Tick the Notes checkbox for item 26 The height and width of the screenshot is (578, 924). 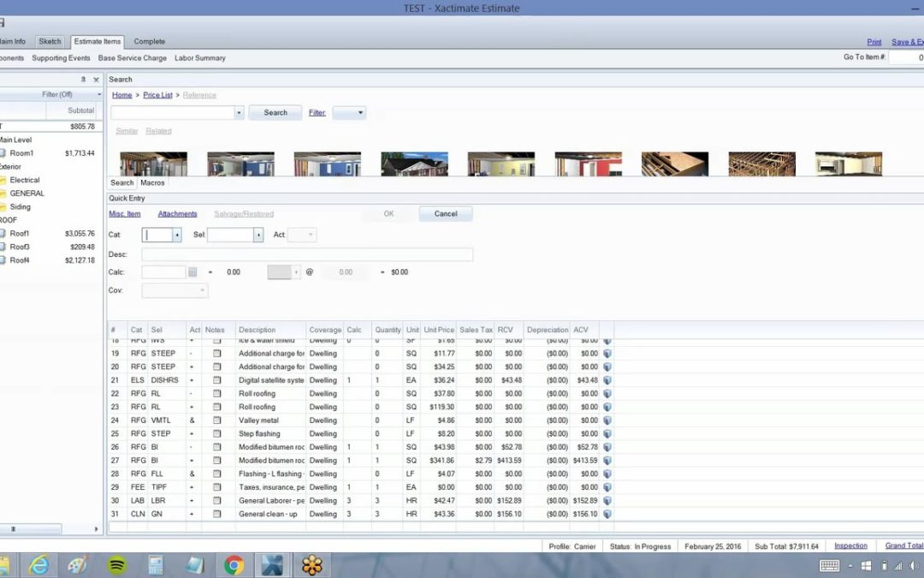pyautogui.click(x=216, y=447)
